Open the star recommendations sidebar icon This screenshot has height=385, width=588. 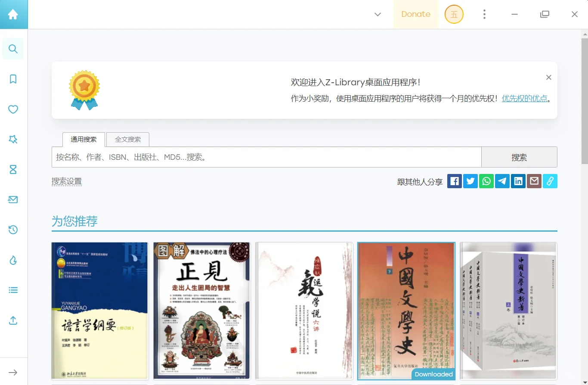(13, 139)
